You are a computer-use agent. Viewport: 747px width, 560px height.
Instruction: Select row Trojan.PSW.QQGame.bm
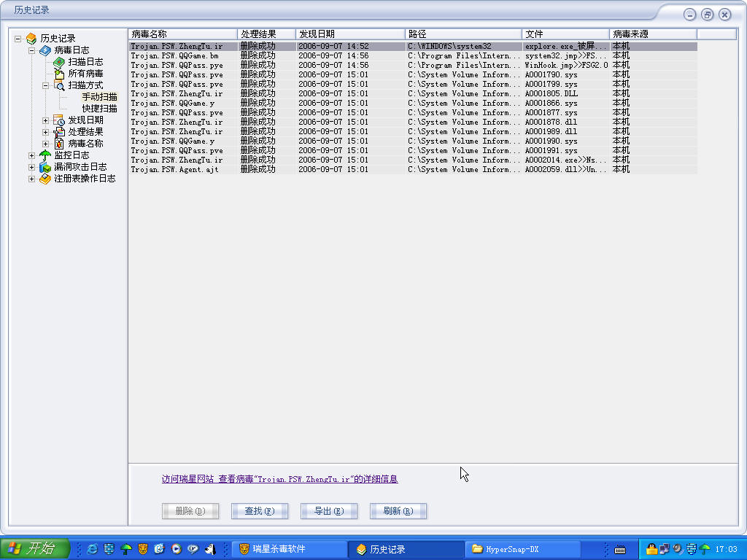[413, 55]
